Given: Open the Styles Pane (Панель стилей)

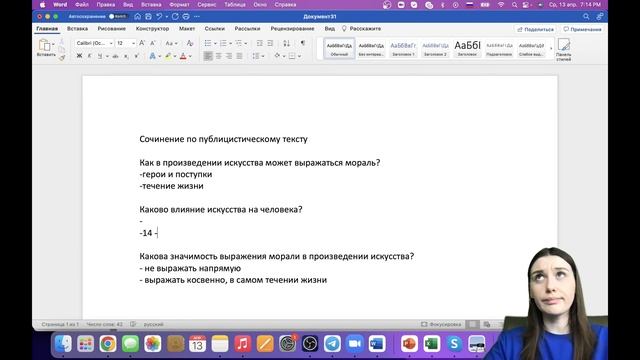Looking at the screenshot, I should tap(564, 49).
